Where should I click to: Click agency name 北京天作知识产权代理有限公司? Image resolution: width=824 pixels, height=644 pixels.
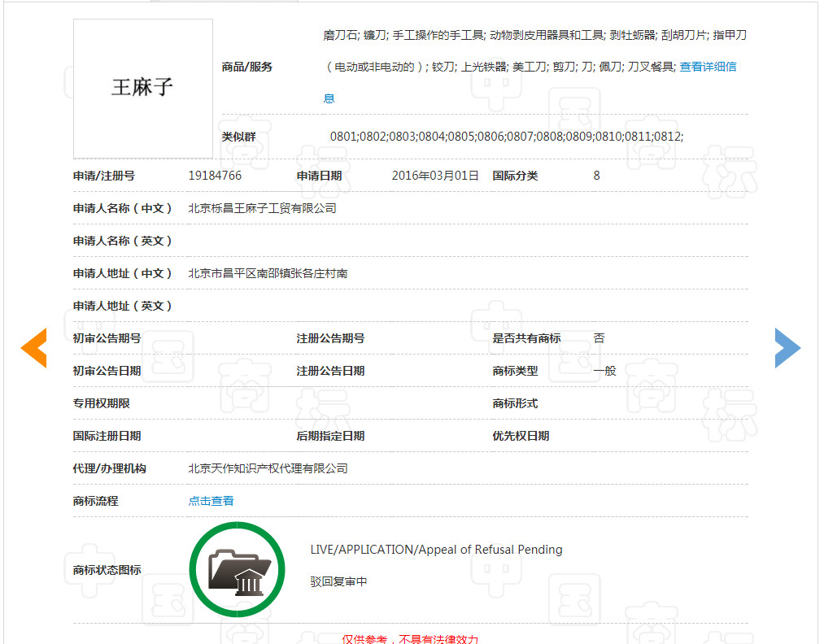click(268, 468)
